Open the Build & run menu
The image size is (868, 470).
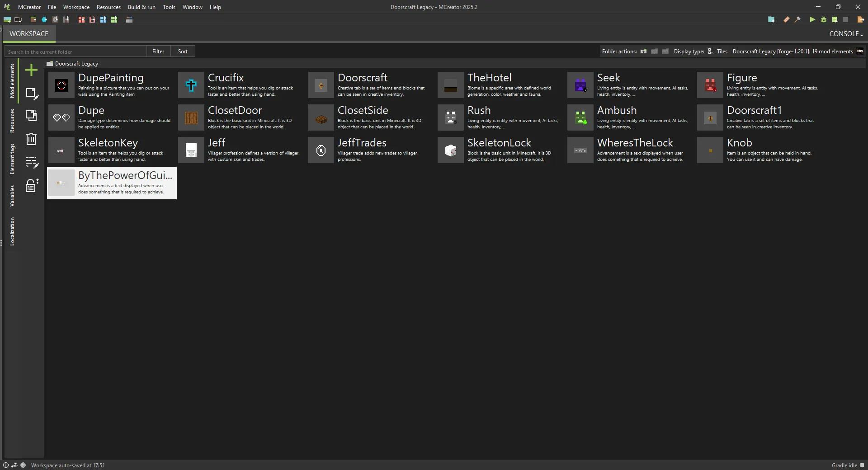142,7
